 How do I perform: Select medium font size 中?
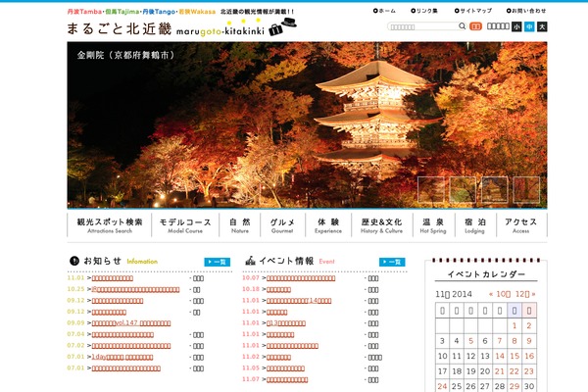(529, 26)
